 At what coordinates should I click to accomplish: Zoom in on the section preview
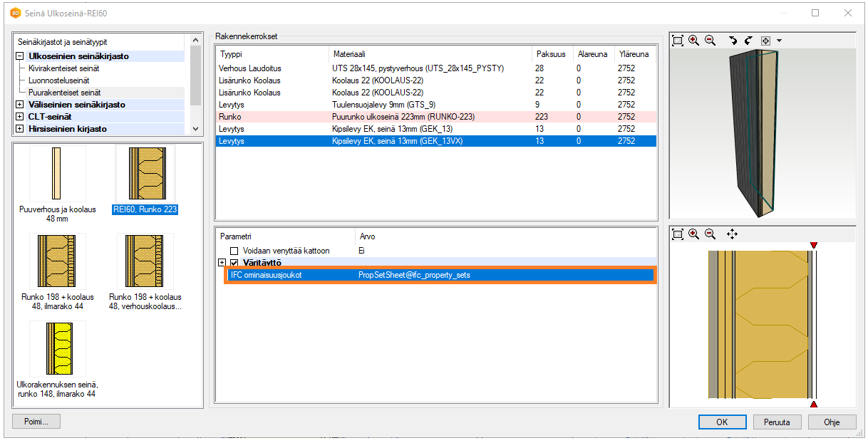[x=694, y=234]
